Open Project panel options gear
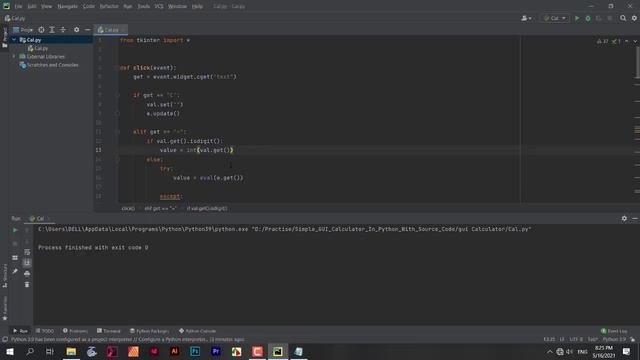 pos(76,30)
